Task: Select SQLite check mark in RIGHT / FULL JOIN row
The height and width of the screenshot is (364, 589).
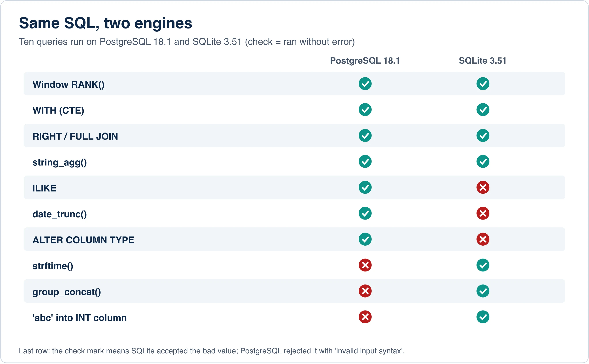Action: pyautogui.click(x=483, y=136)
